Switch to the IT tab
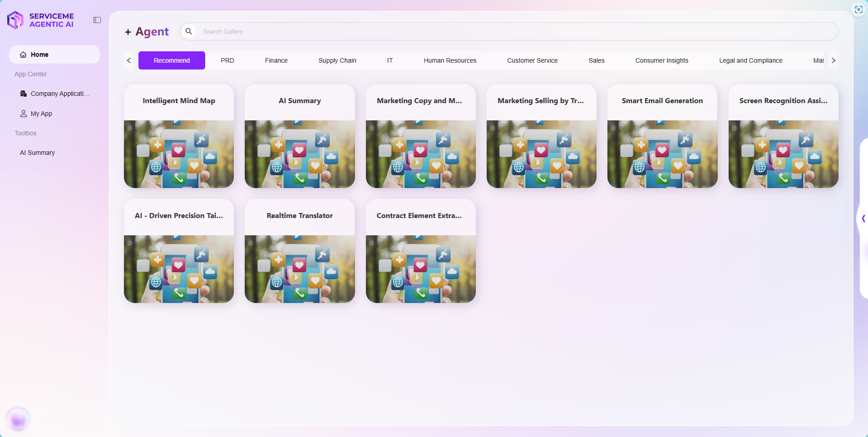The image size is (868, 437). click(390, 60)
